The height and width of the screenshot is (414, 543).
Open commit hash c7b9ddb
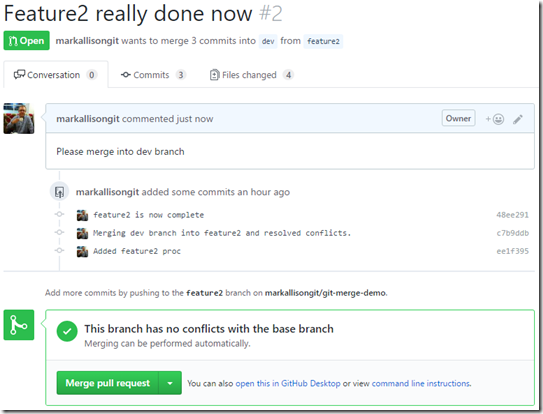[x=513, y=233]
